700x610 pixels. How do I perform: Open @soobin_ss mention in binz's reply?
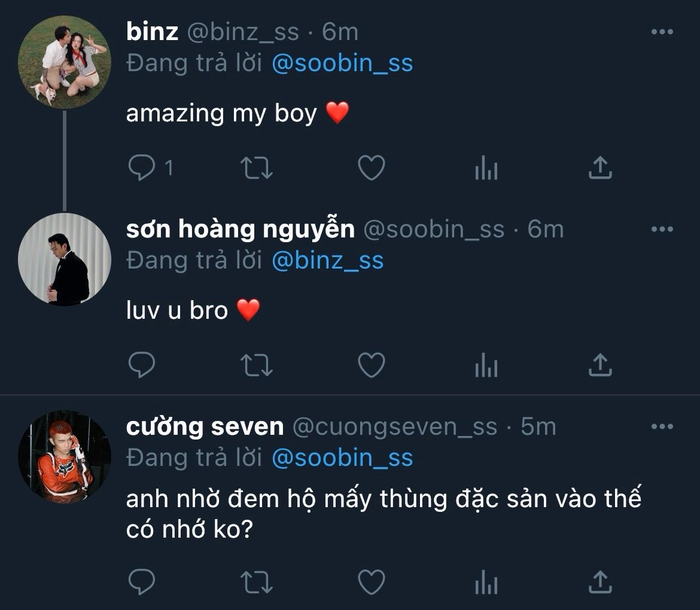[x=342, y=63]
